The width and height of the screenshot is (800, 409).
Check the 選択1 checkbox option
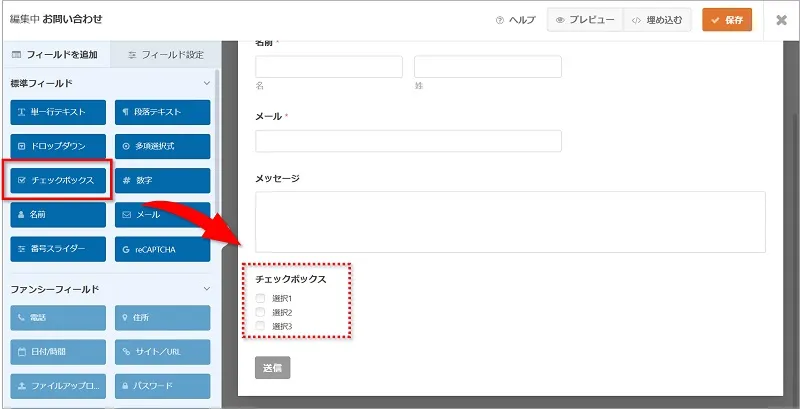point(261,299)
